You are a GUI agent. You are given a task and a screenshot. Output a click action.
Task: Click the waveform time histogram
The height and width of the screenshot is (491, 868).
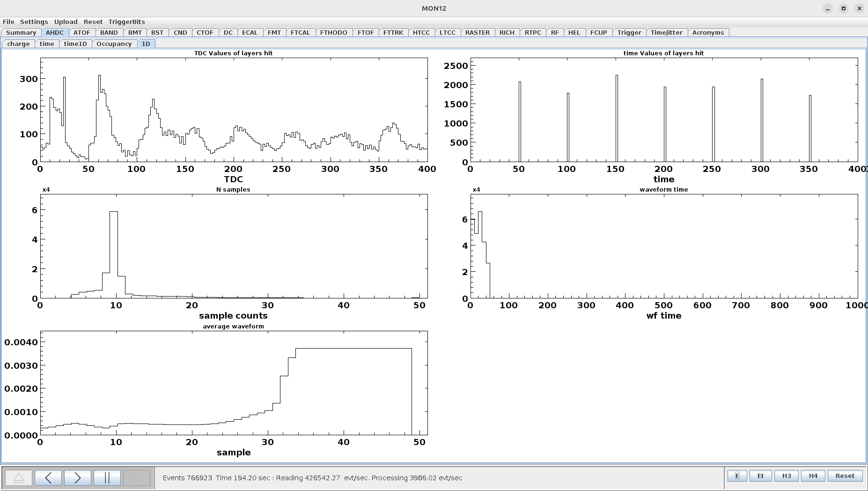coord(664,246)
